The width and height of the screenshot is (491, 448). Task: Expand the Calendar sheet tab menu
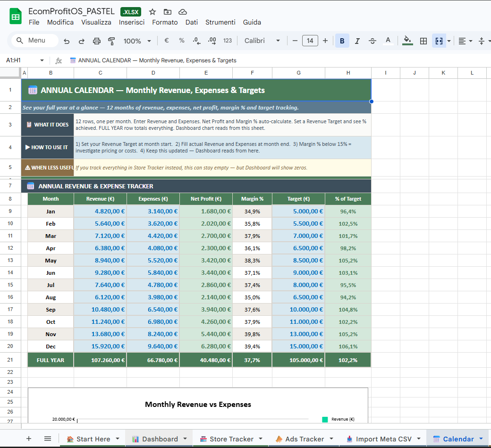481,439
